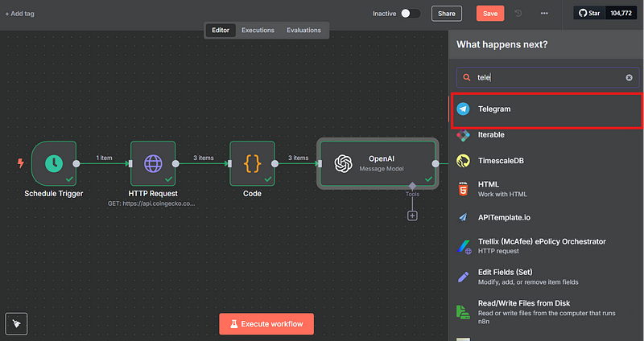Viewport: 644px width, 341px height.
Task: Click the Iterable node icon
Action: [464, 135]
